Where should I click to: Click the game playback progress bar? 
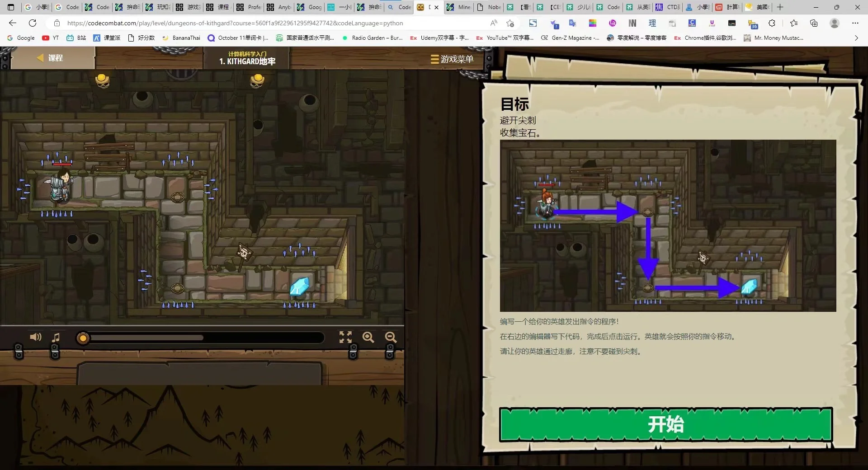pos(200,338)
